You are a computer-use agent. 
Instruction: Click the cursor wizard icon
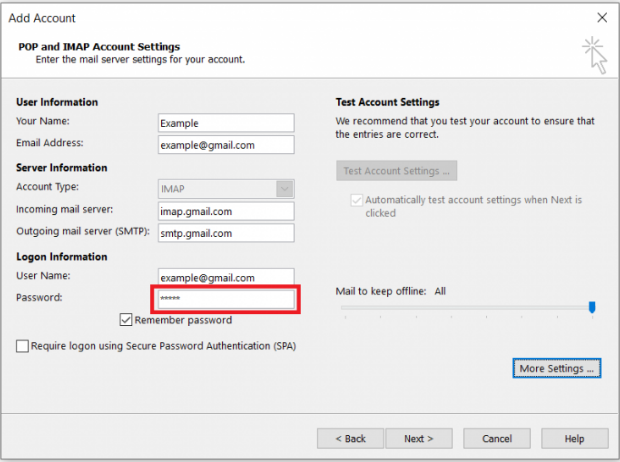(x=594, y=55)
